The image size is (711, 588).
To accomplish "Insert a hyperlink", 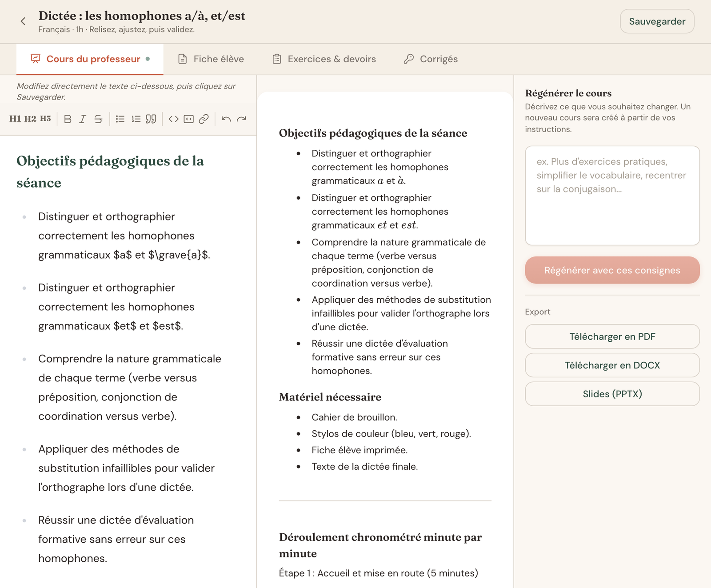I will (204, 119).
